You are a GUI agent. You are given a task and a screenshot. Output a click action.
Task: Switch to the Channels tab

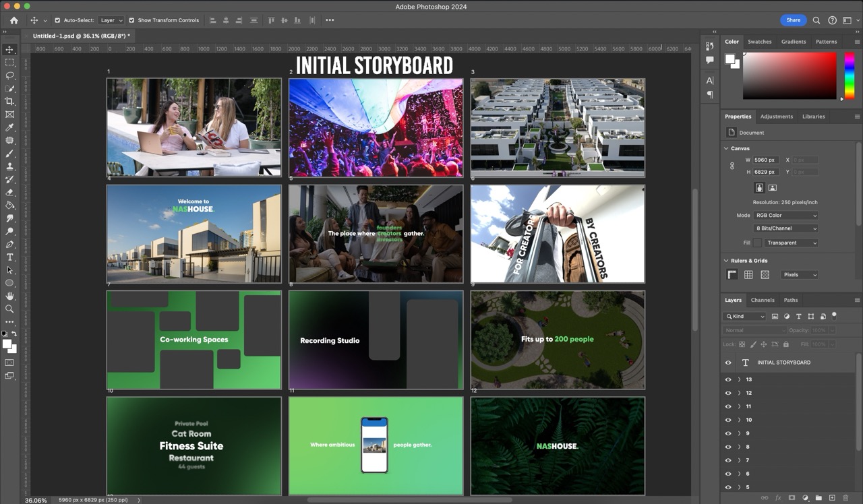click(x=763, y=300)
